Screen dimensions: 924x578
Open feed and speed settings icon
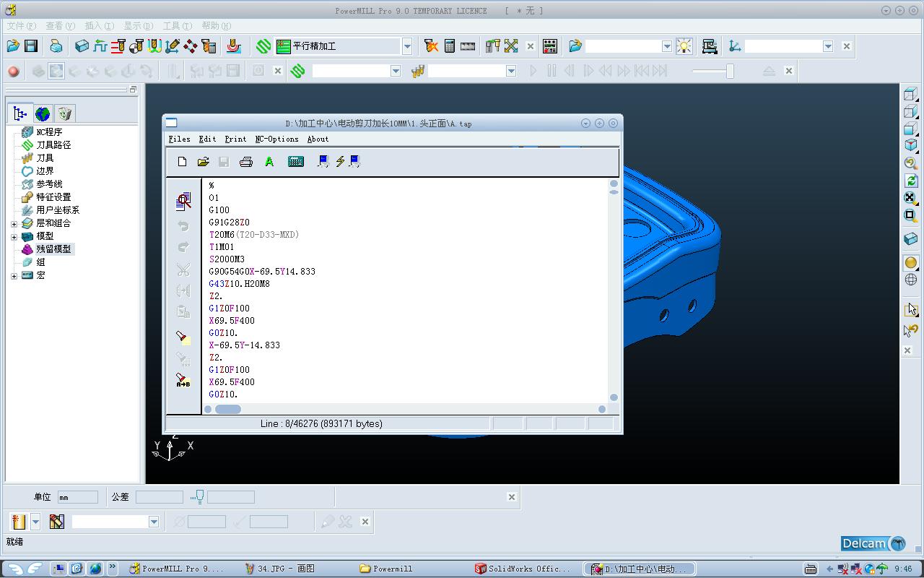click(x=100, y=46)
